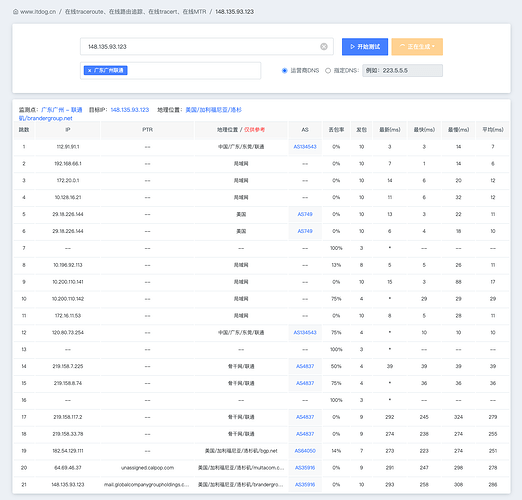Select the 运营商DNS radio option
This screenshot has height=500, width=522.
[x=284, y=71]
